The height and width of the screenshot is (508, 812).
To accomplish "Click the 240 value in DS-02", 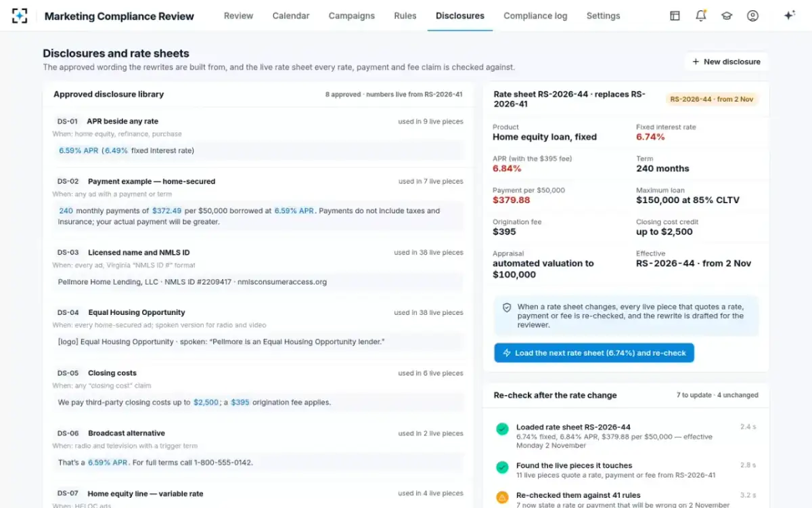I will coord(66,211).
